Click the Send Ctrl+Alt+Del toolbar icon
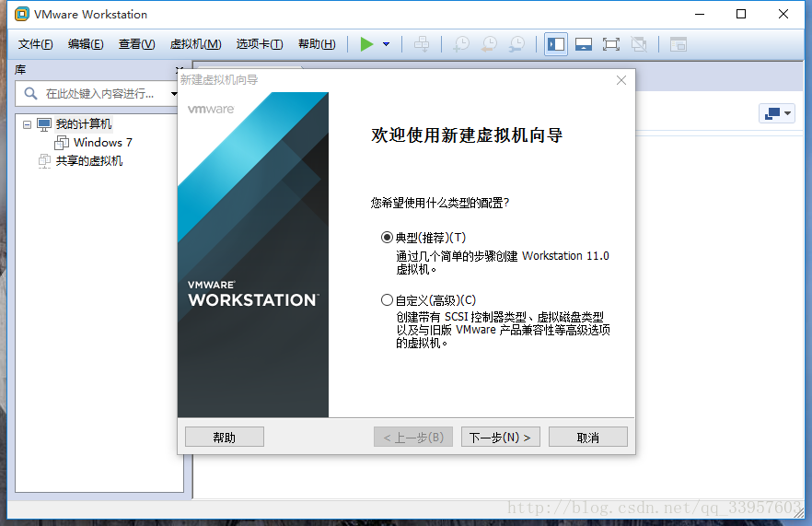 (x=422, y=44)
